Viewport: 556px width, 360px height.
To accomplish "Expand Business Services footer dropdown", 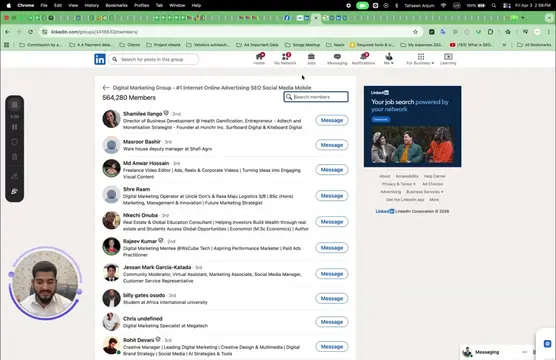I will 425,192.
